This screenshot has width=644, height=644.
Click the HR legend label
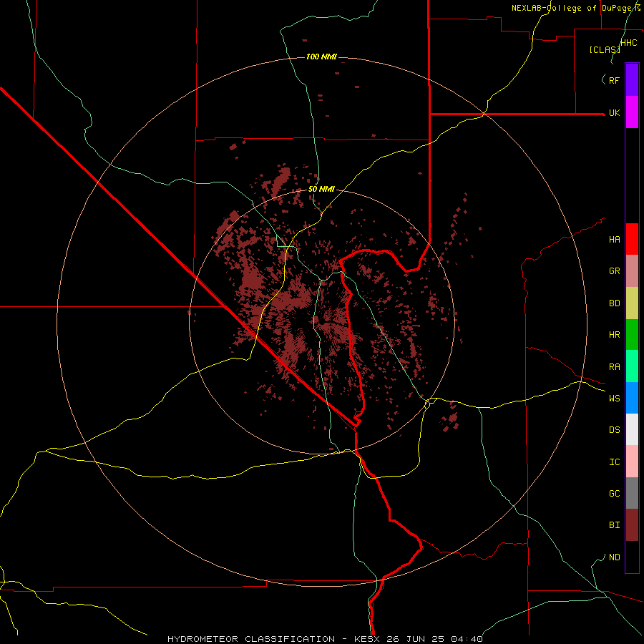[x=614, y=335]
